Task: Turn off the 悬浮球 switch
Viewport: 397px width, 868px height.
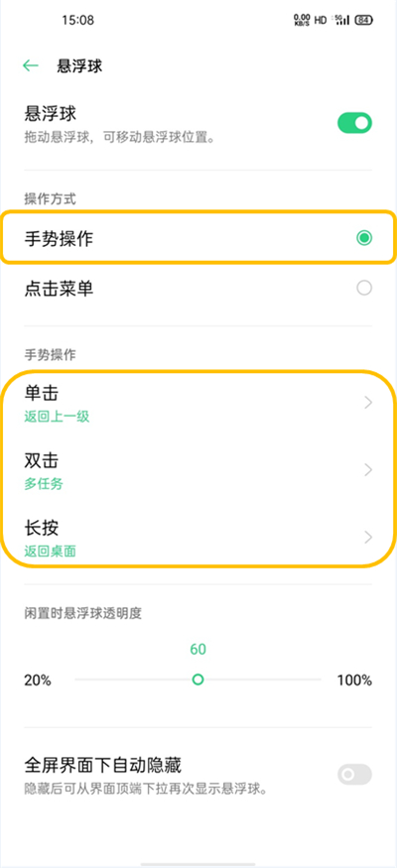Action: click(355, 123)
